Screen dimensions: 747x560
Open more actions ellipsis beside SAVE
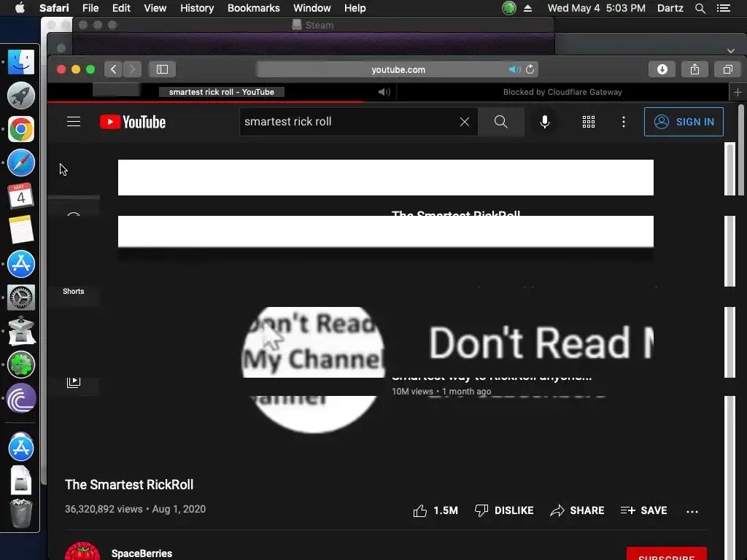(692, 511)
